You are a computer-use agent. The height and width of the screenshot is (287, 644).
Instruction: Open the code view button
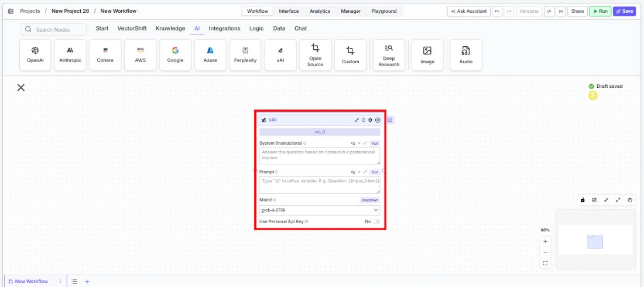[549, 11]
